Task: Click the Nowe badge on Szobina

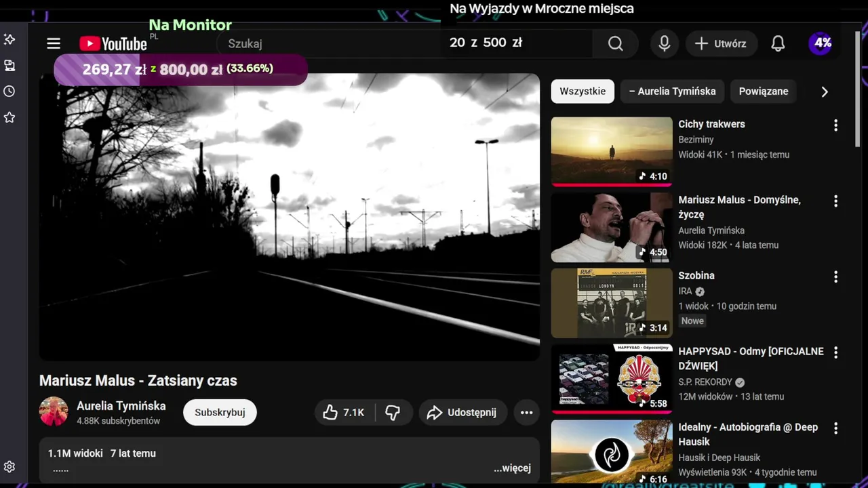Action: coord(692,321)
